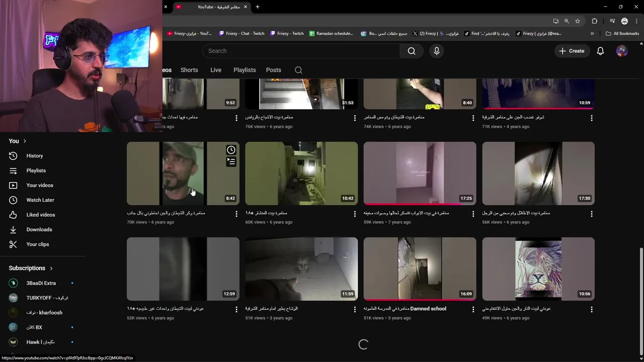644x362 pixels.
Task: Open the notifications bell
Action: 600,51
